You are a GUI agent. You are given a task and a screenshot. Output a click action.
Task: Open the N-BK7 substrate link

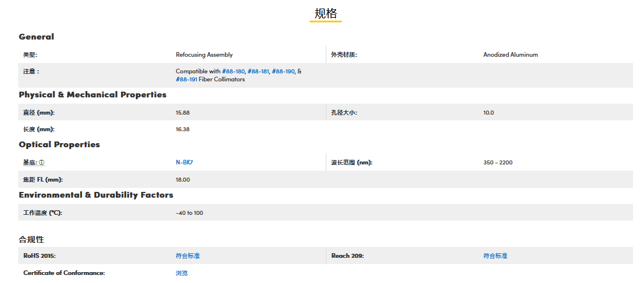184,163
